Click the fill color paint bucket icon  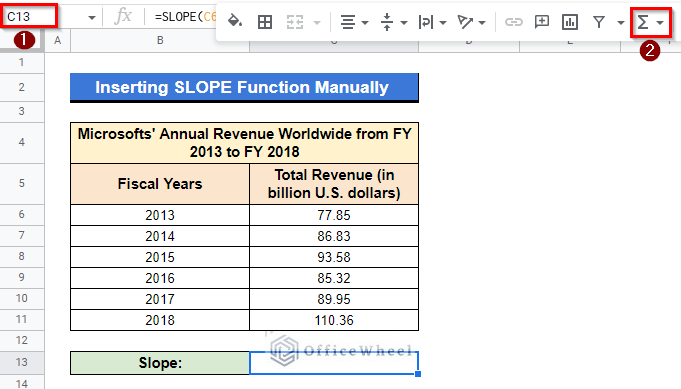tap(235, 21)
